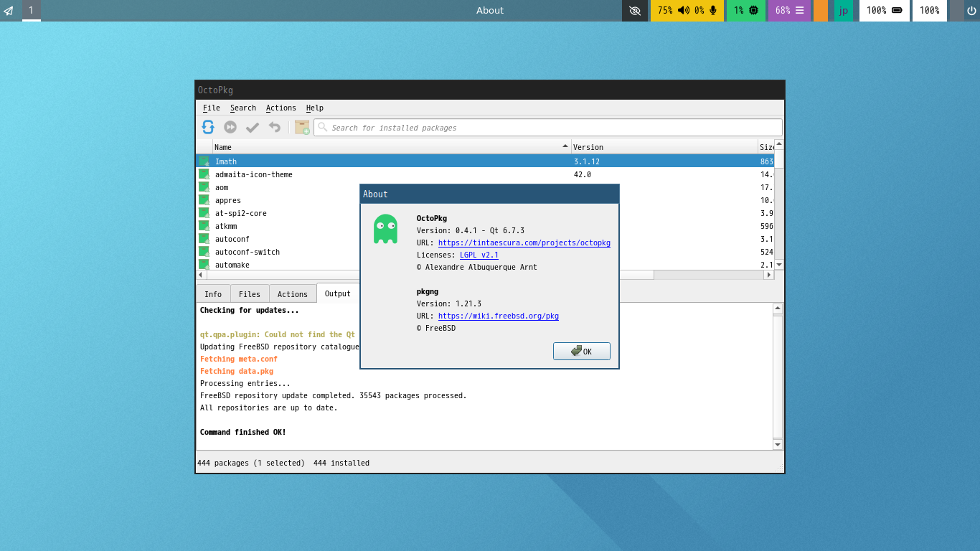Click the power icon in top panel

971,10
